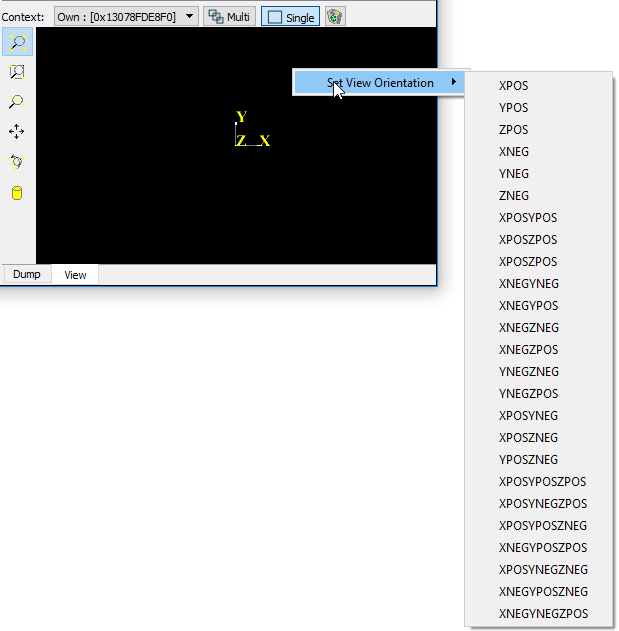Select the dynamic zoom magnifier tool
This screenshot has width=619, height=631.
tap(17, 102)
